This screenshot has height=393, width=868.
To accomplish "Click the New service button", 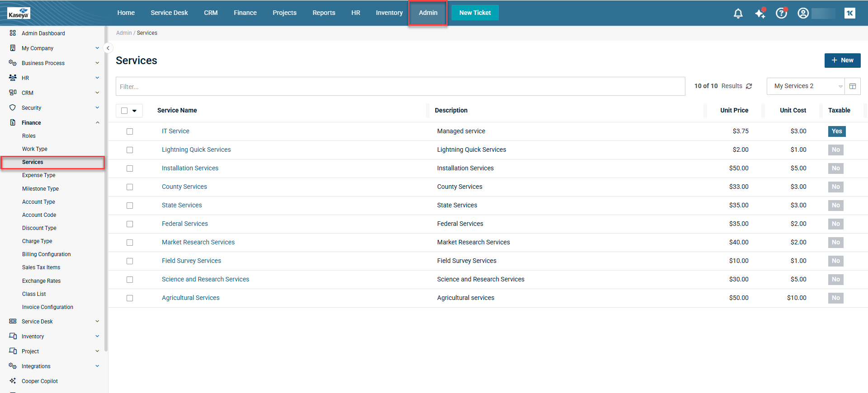I will click(842, 61).
